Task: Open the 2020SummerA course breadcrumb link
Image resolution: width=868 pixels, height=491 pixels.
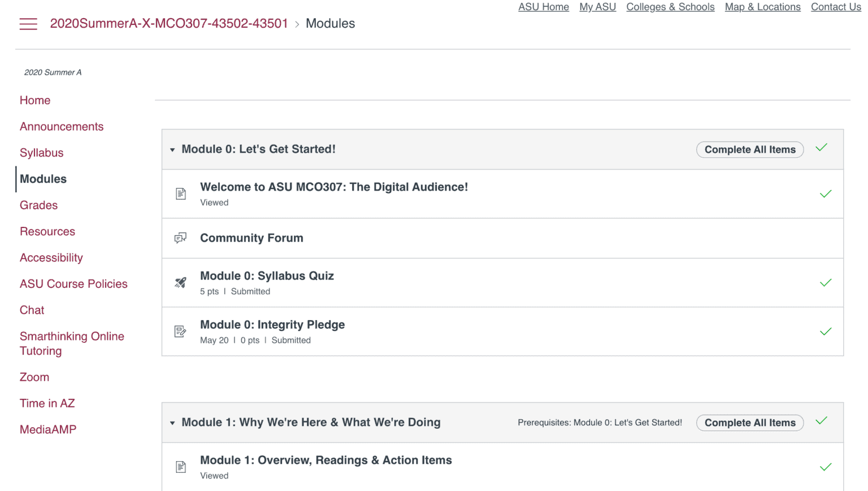Action: [x=169, y=23]
